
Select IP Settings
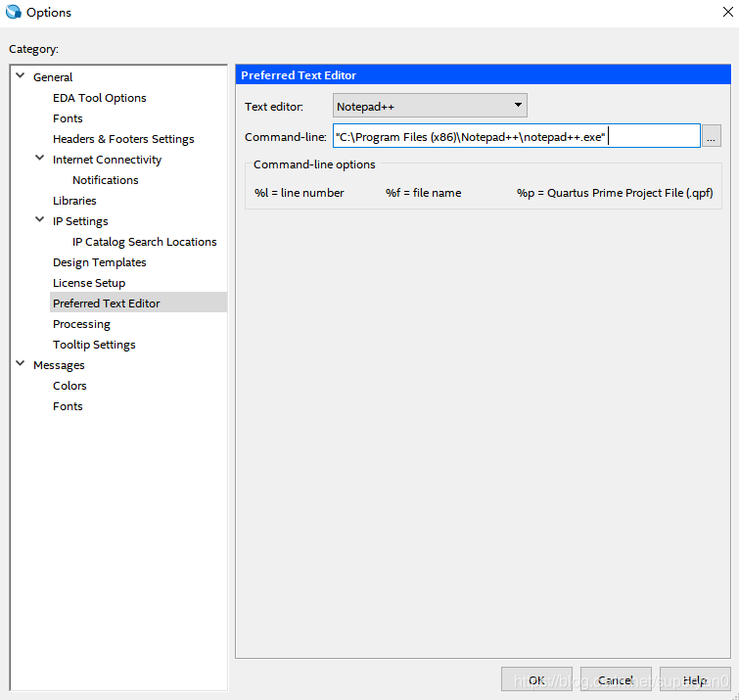pos(80,221)
